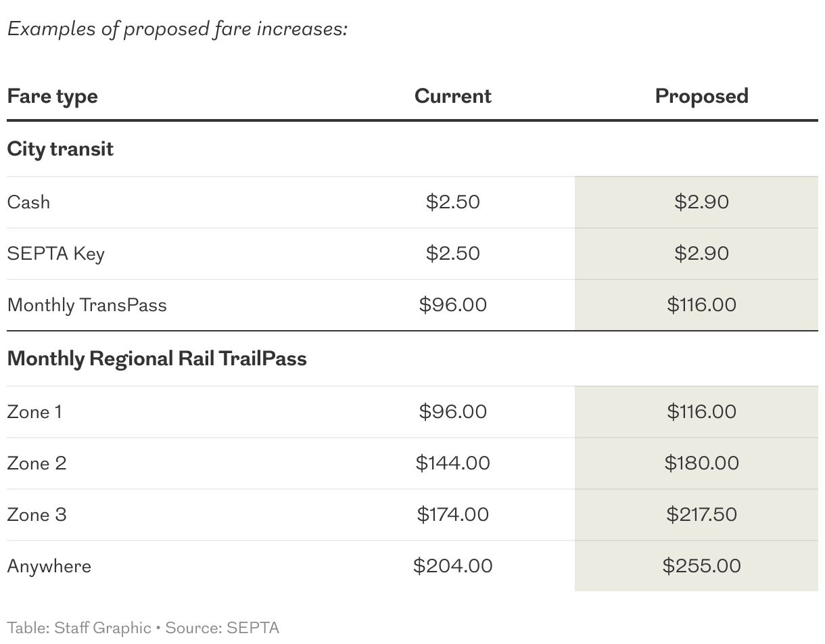Select the "Zone 2" row label
The height and width of the screenshot is (644, 825).
(x=37, y=463)
